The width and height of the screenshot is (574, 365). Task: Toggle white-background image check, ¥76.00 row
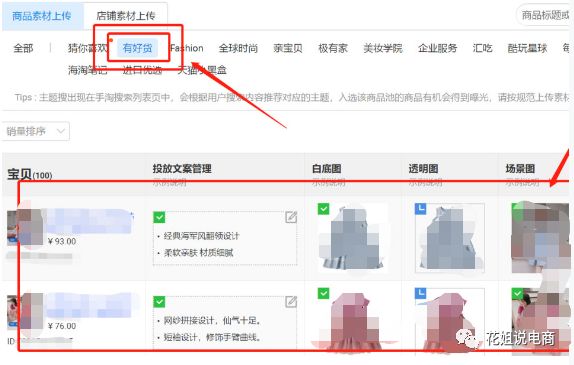tap(323, 293)
